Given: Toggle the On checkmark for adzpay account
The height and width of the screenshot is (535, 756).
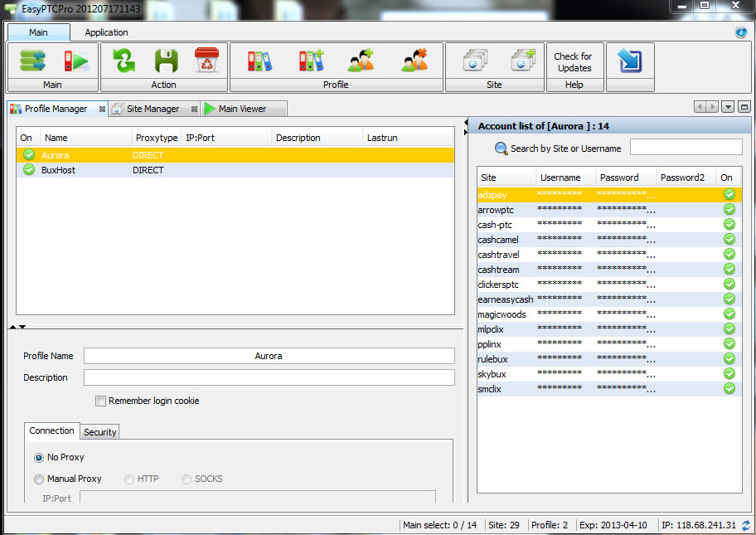Looking at the screenshot, I should (729, 195).
